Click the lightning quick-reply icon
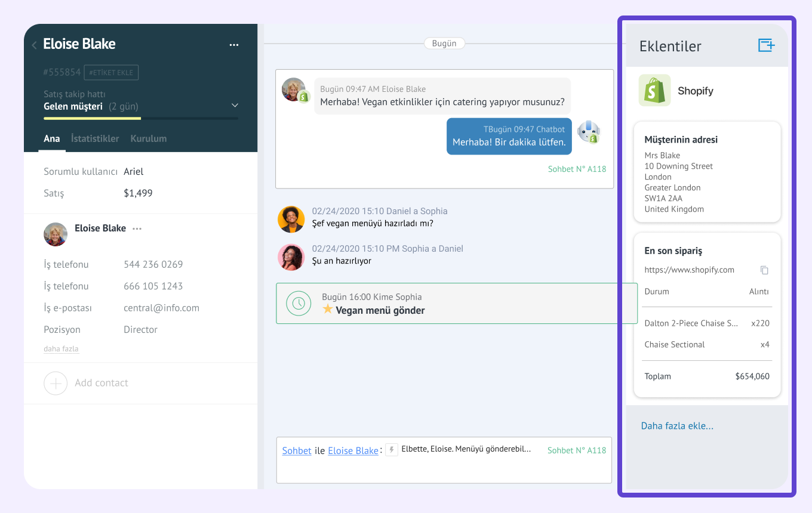 pyautogui.click(x=392, y=450)
